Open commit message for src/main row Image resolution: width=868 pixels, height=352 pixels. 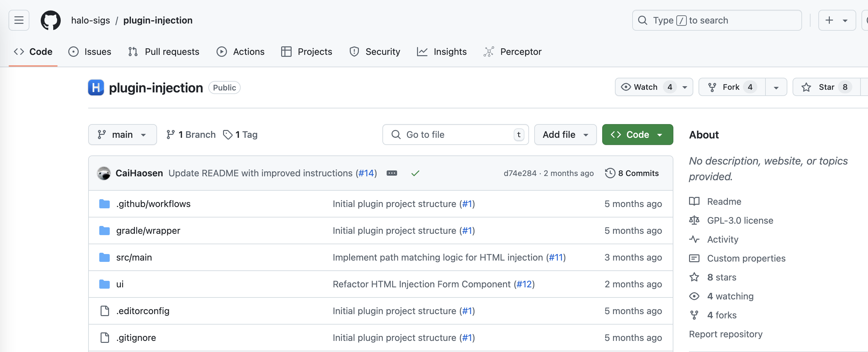438,257
